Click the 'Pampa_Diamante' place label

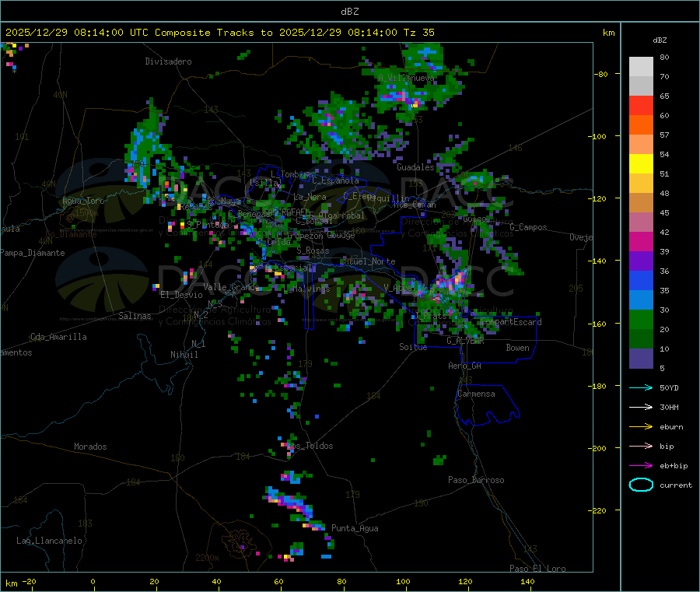33,253
